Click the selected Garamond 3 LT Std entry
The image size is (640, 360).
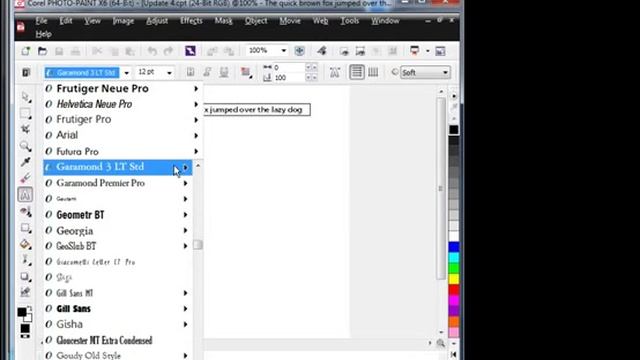coord(118,167)
